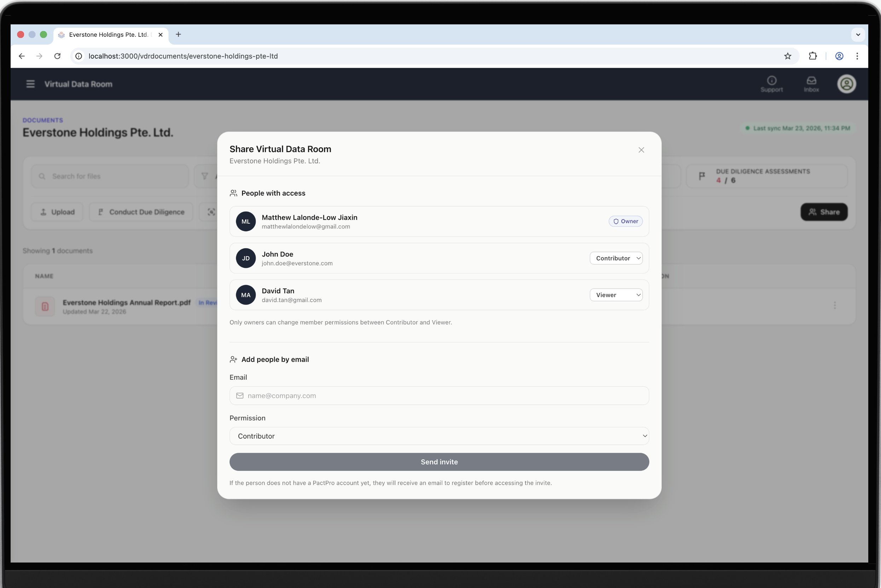The width and height of the screenshot is (881, 588).
Task: Close the Share Virtual Data Room dialog
Action: click(641, 150)
